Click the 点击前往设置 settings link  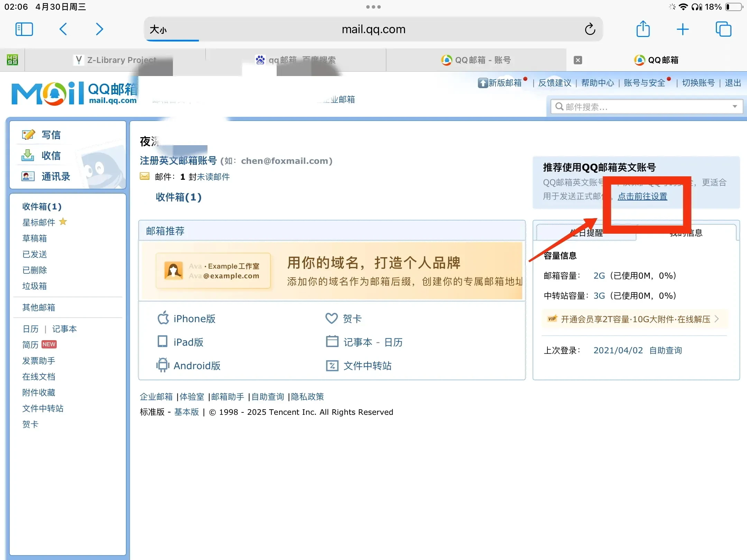642,196
